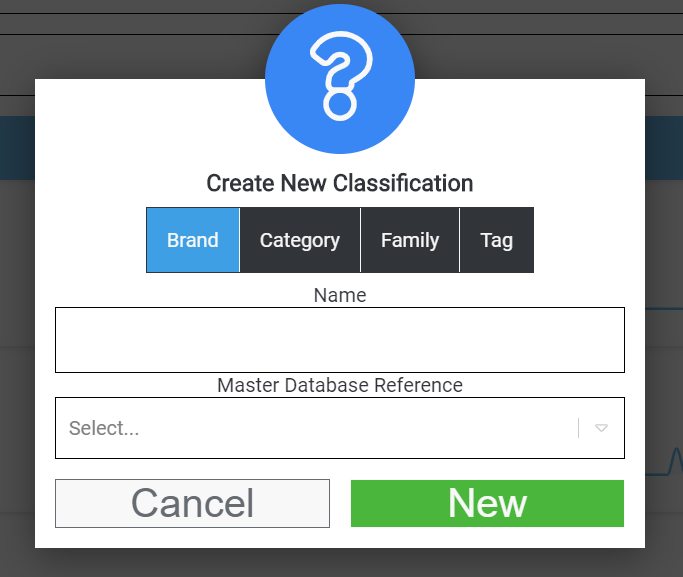Cancel creating the new classification

click(193, 503)
